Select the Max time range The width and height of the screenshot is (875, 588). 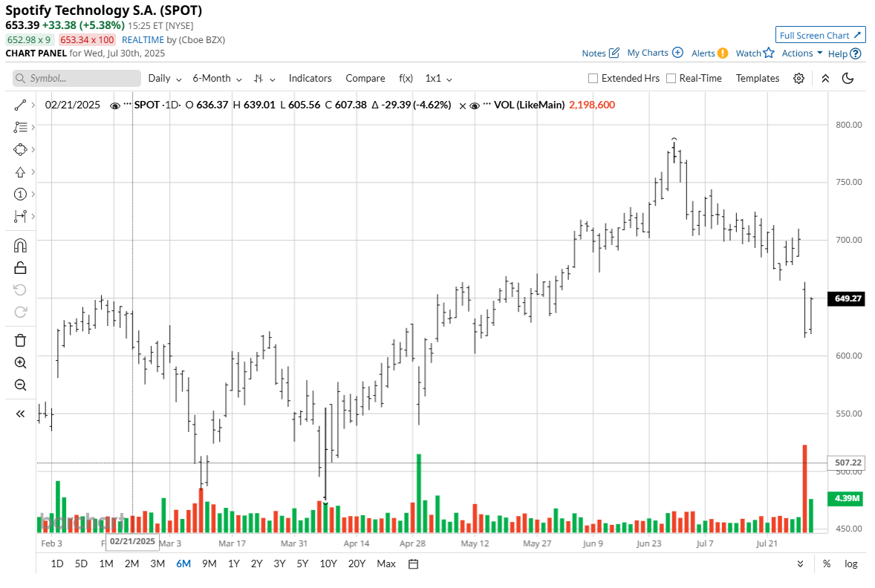pos(386,564)
